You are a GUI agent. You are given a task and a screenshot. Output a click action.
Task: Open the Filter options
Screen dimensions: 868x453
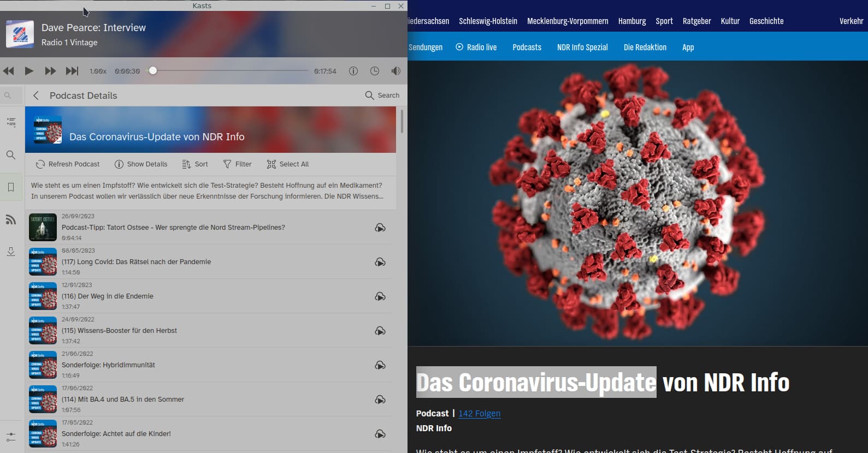[238, 164]
